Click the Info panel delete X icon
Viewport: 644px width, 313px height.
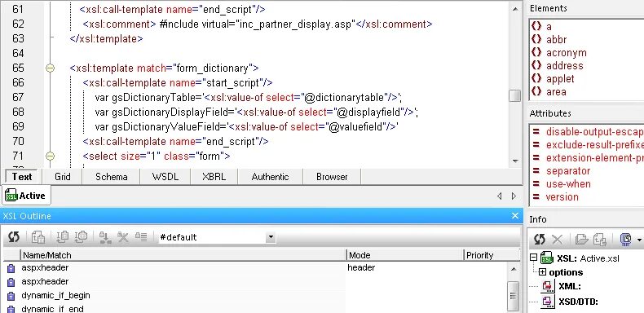[x=558, y=239]
